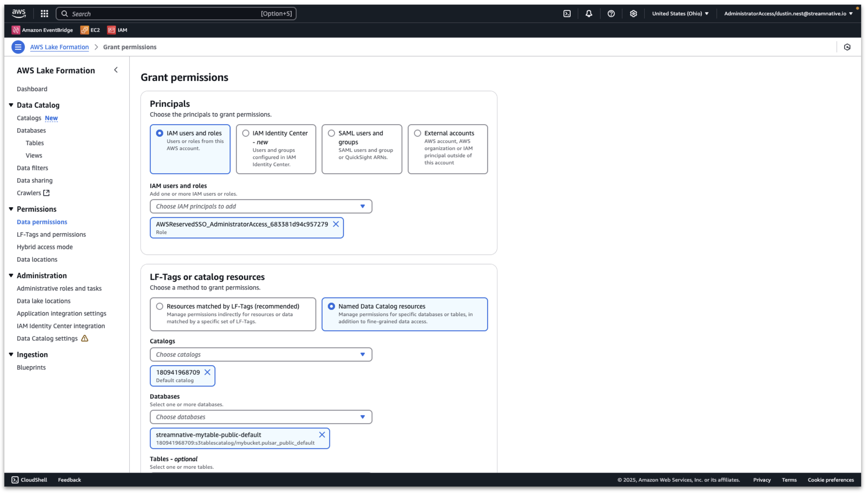Open the help question mark menu
Viewport: 868px width, 493px height.
pos(611,14)
